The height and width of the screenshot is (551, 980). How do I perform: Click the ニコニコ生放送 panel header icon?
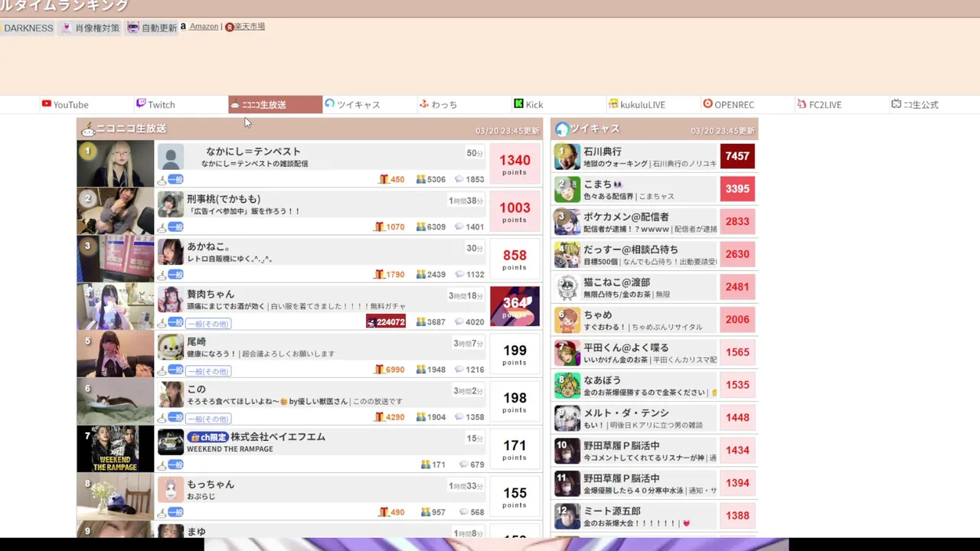tap(88, 129)
